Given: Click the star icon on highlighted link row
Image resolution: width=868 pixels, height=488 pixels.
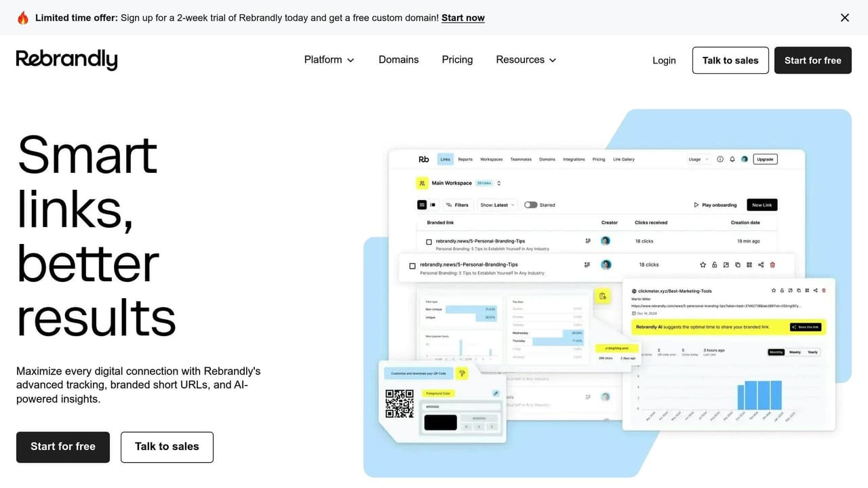Looking at the screenshot, I should (703, 265).
